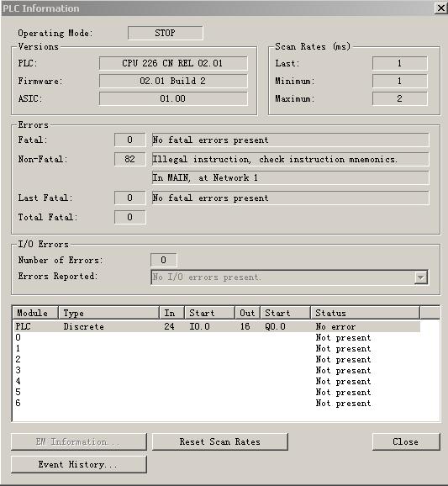The height and width of the screenshot is (486, 448).
Task: Select module 0 row in list
Action: [x=217, y=337]
